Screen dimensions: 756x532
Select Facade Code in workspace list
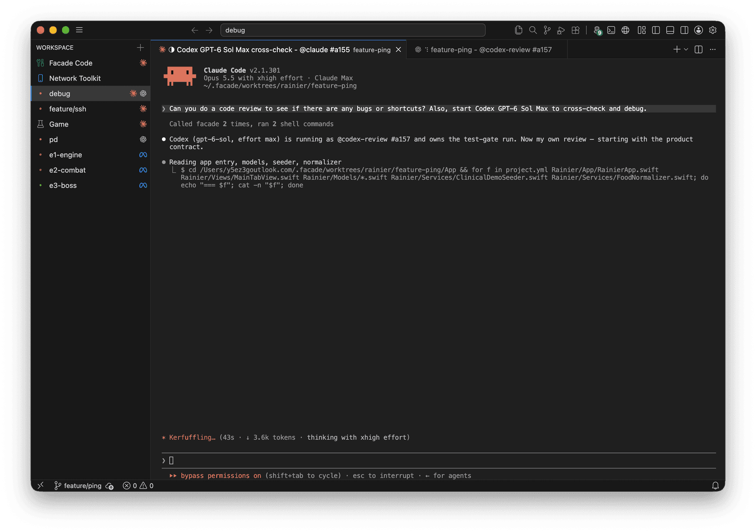coord(91,63)
